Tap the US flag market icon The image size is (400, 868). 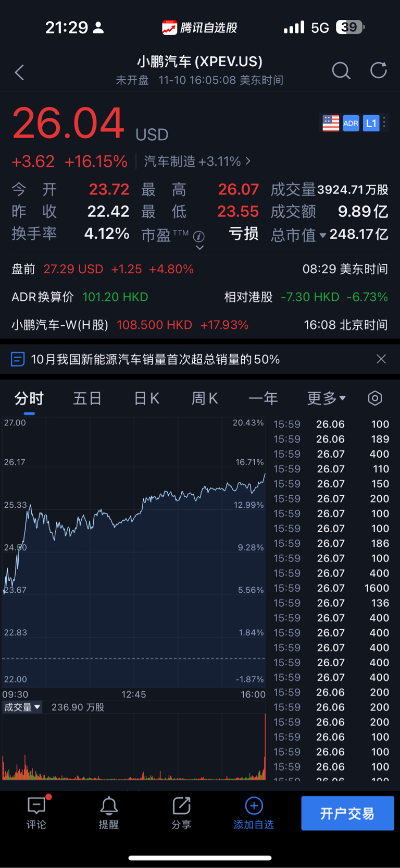click(x=331, y=123)
